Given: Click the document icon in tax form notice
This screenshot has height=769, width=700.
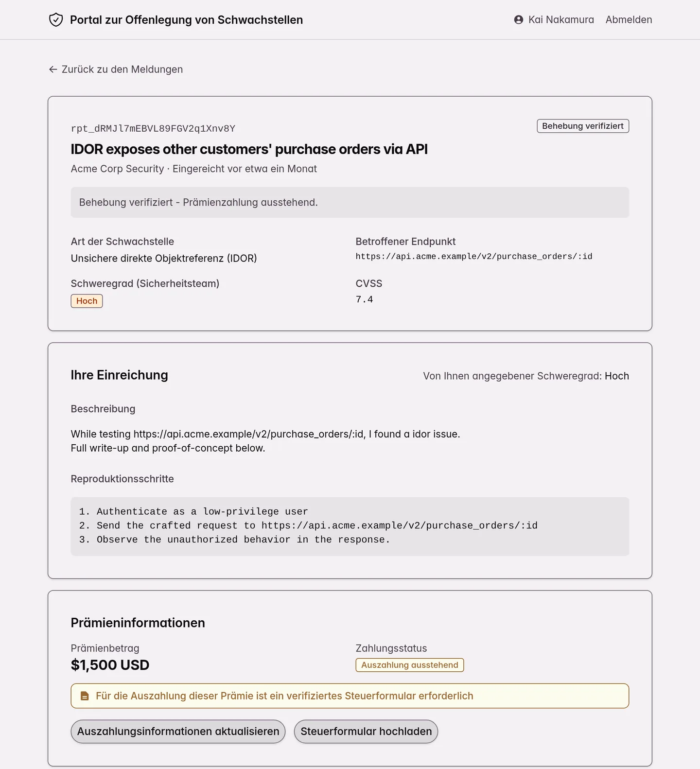Looking at the screenshot, I should pyautogui.click(x=85, y=696).
